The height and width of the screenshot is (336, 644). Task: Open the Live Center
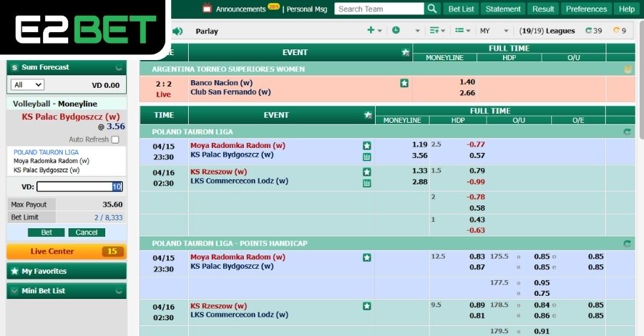[67, 252]
